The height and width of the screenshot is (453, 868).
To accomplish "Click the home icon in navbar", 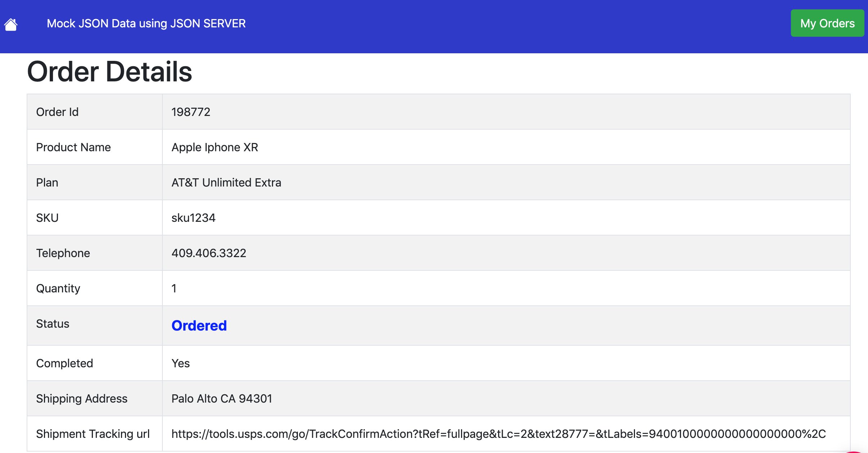I will (11, 24).
